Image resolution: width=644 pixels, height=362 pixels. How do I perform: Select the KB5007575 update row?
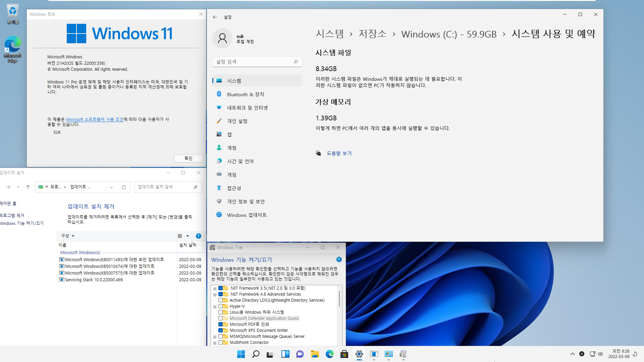click(x=130, y=273)
